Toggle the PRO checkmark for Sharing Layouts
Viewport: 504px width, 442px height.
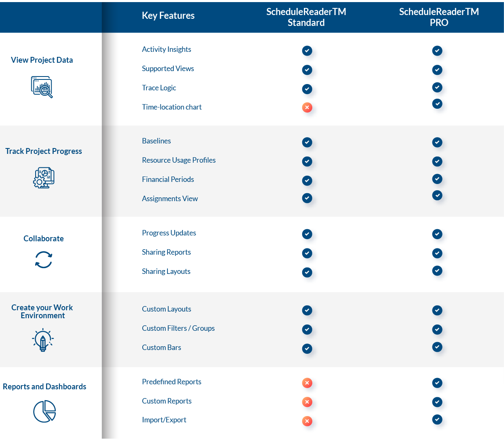(437, 271)
